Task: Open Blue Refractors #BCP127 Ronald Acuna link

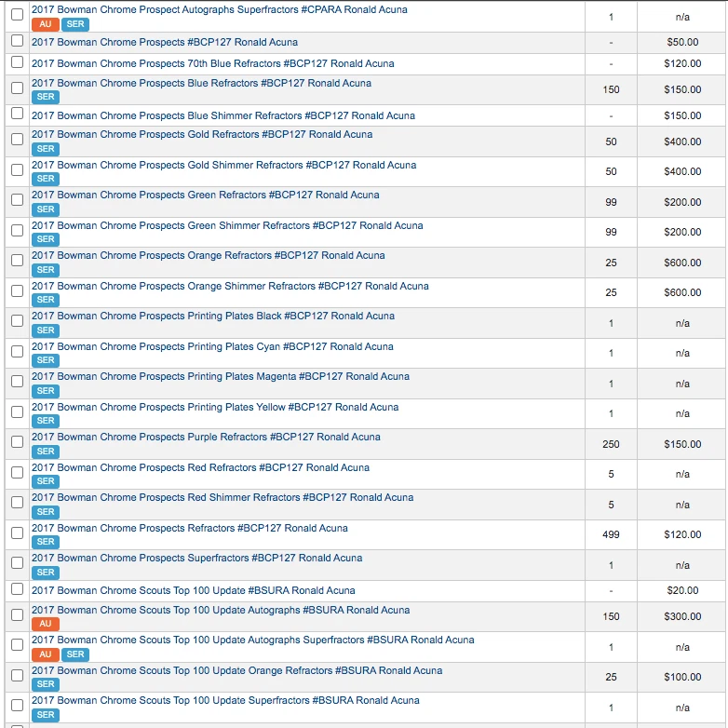Action: click(201, 83)
